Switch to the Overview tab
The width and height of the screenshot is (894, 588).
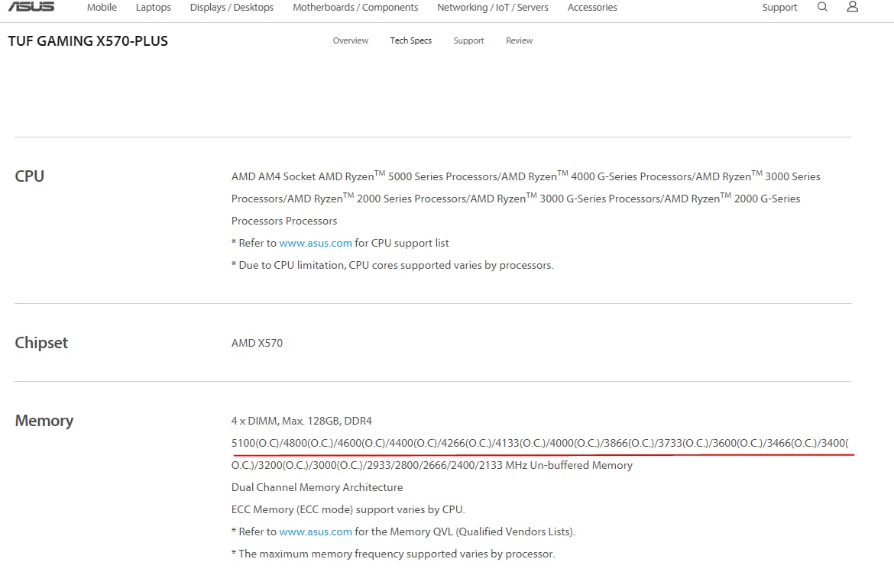click(x=351, y=40)
